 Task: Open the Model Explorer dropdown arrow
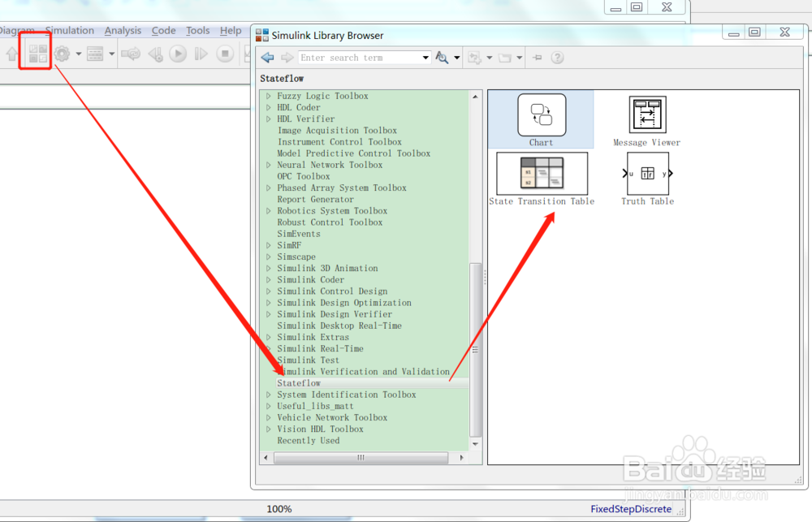(111, 54)
